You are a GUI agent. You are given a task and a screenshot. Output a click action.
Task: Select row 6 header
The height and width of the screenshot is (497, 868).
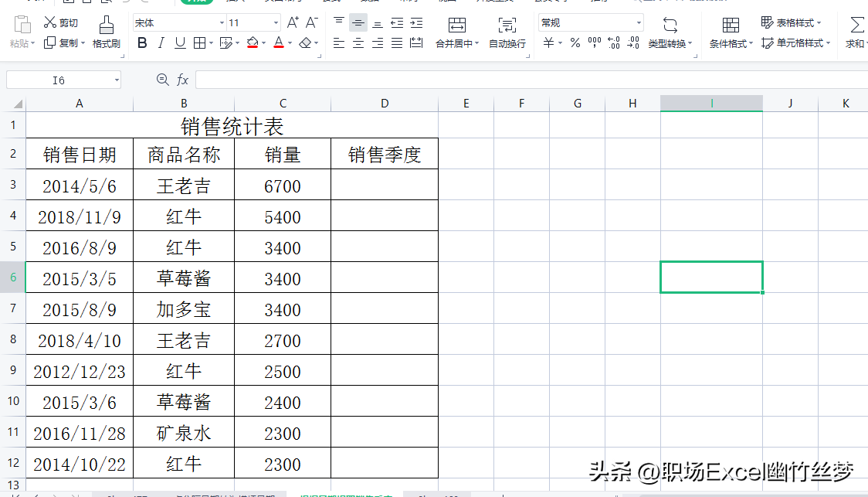(x=12, y=277)
